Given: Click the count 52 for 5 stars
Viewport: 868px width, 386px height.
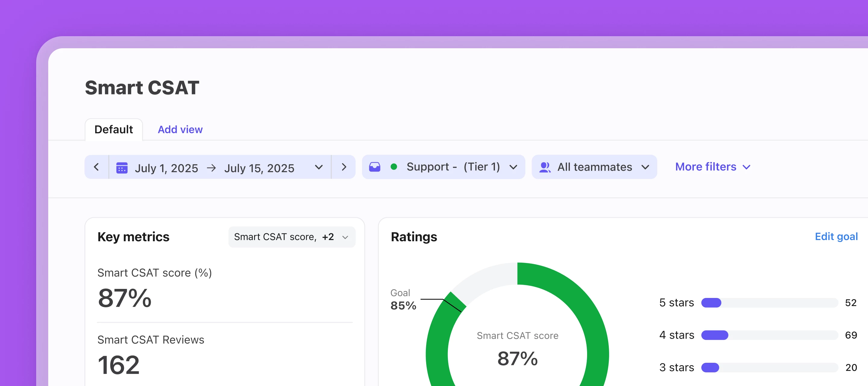Looking at the screenshot, I should 851,303.
